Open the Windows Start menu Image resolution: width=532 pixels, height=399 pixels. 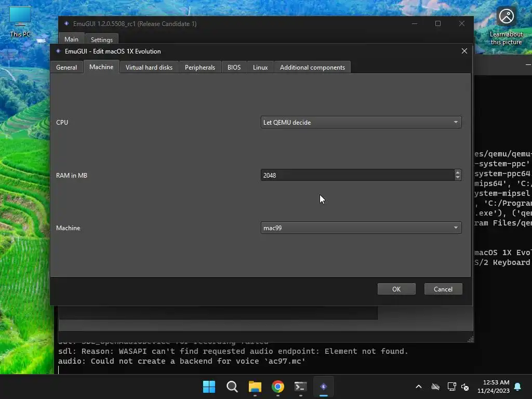(x=209, y=387)
